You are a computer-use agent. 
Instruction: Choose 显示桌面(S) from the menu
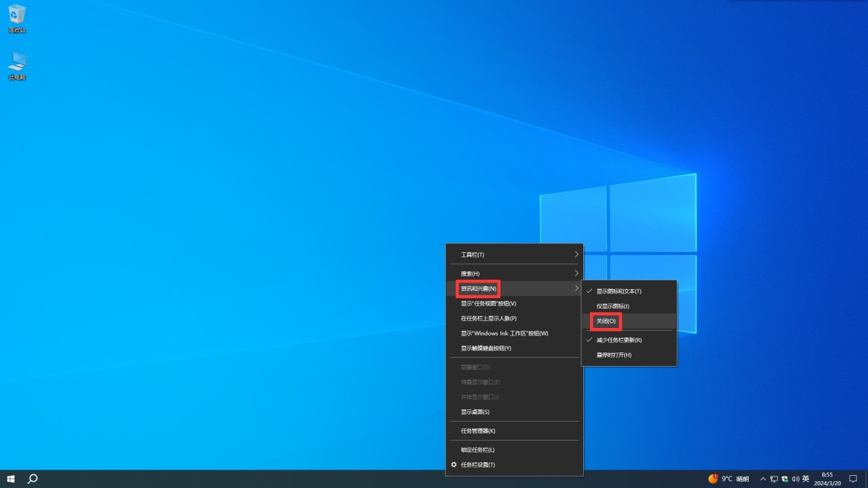(514, 412)
